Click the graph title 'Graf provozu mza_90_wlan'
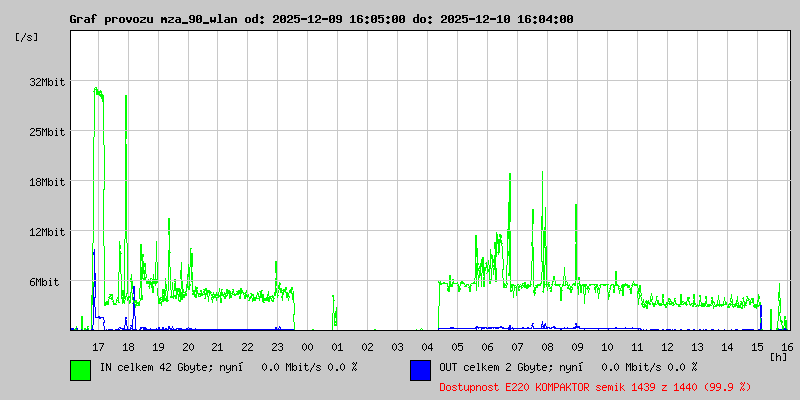The image size is (800, 400). pyautogui.click(x=155, y=19)
